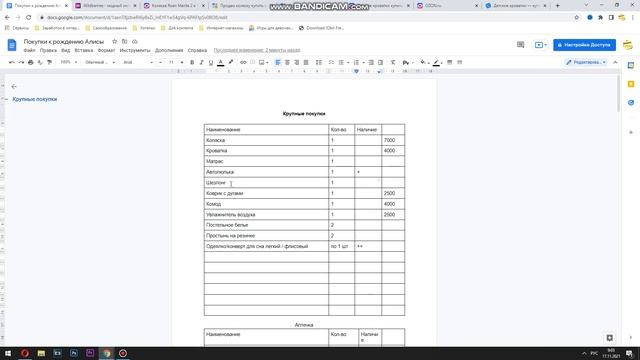Screen dimensions: 640x360
Task: Center-align the text
Action: pyautogui.click(x=287, y=62)
